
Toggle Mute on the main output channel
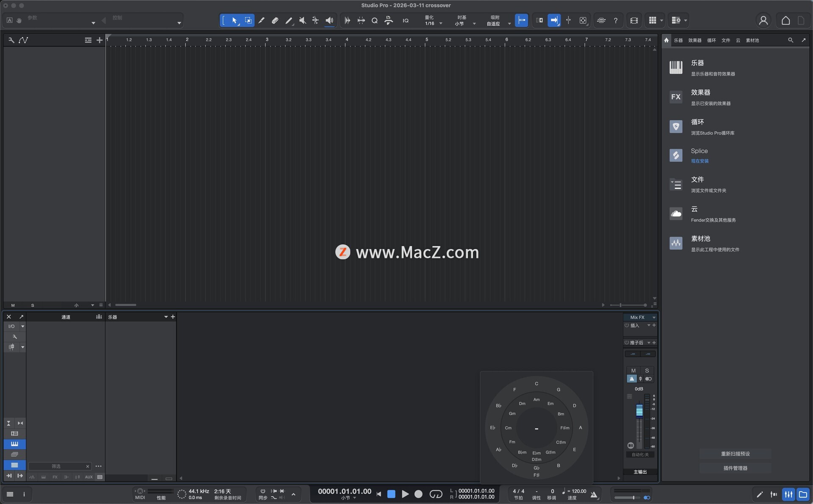pos(633,371)
